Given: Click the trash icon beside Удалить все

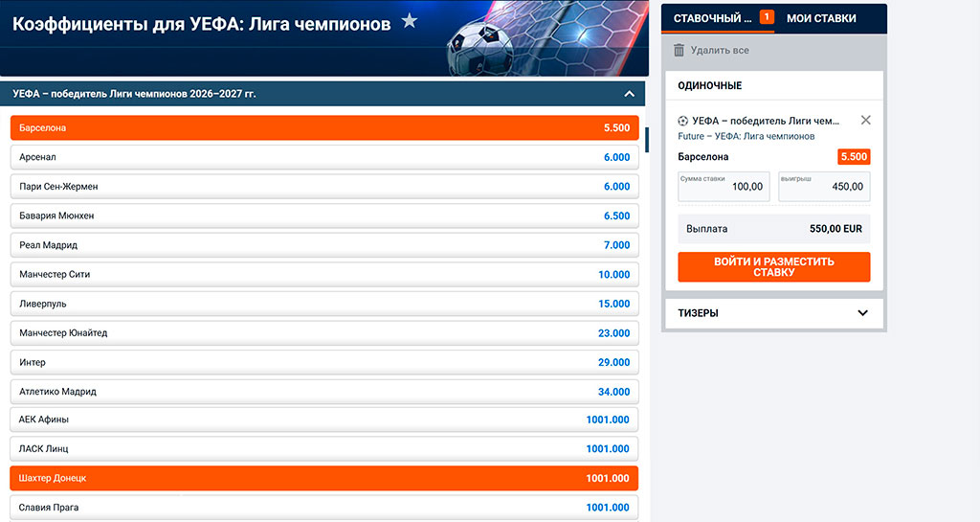Looking at the screenshot, I should click(x=679, y=50).
